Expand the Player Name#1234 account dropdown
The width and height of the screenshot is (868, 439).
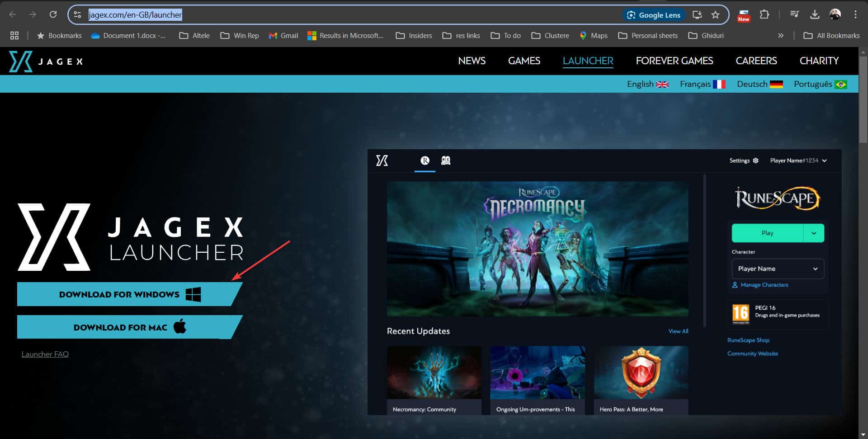798,160
